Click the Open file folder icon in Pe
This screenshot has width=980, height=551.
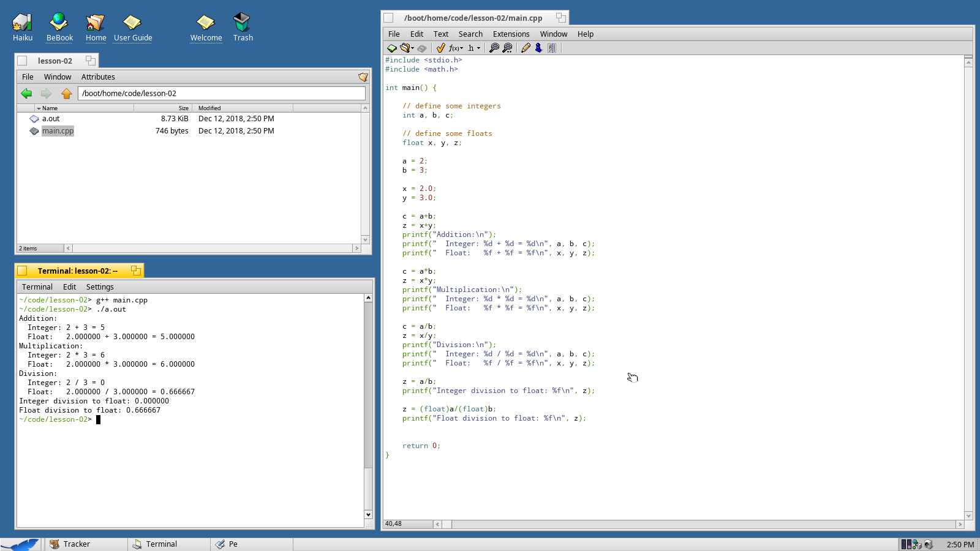405,48
